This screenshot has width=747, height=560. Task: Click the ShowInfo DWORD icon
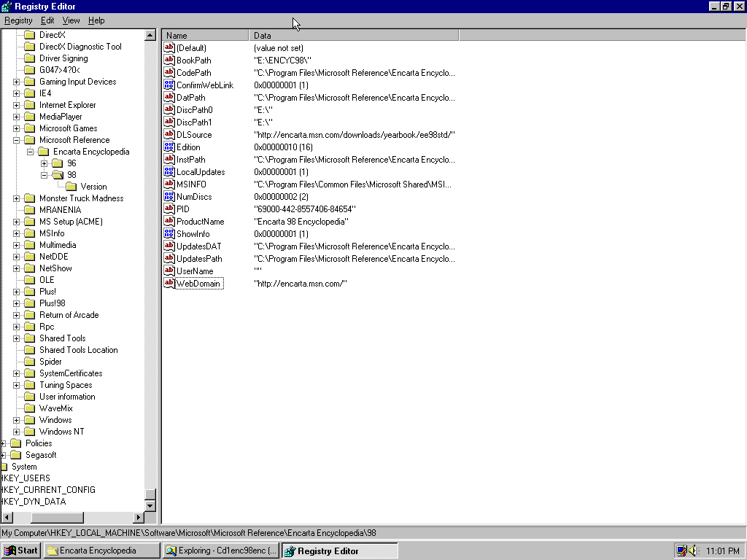click(169, 233)
